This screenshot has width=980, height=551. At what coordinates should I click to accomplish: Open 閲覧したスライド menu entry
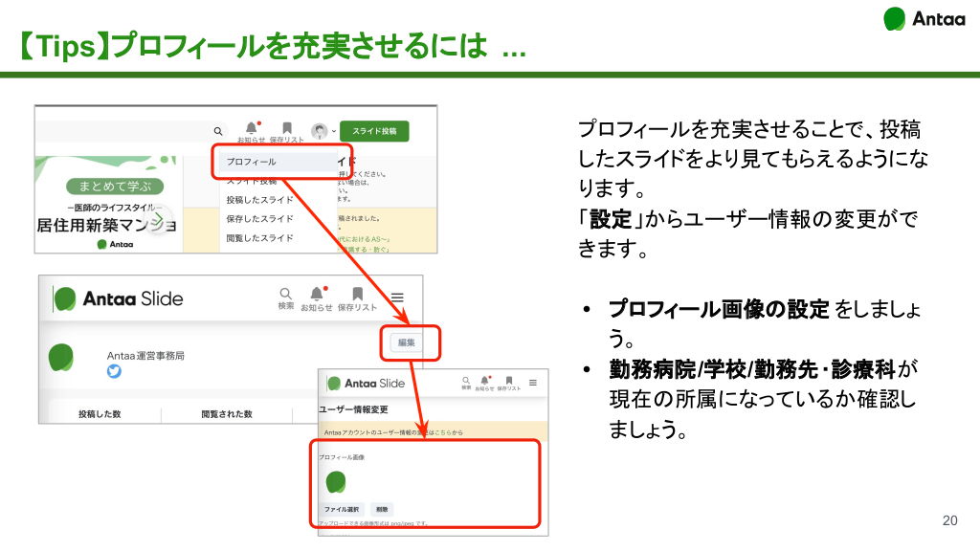[259, 238]
